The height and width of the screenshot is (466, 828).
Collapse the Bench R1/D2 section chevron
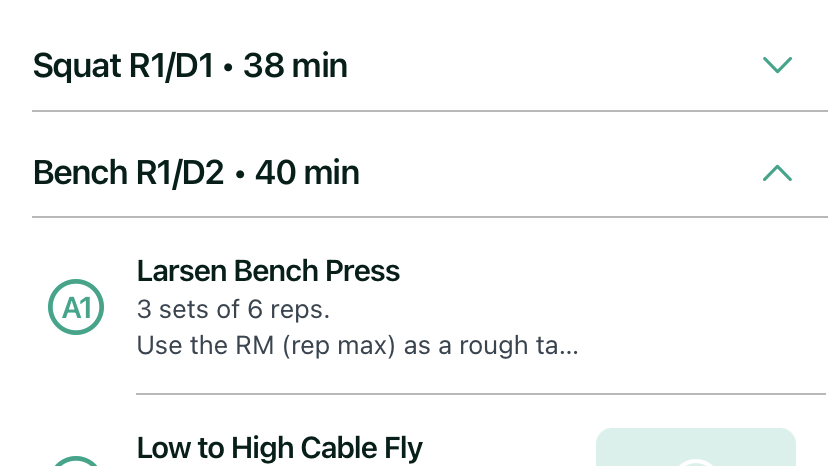777,173
